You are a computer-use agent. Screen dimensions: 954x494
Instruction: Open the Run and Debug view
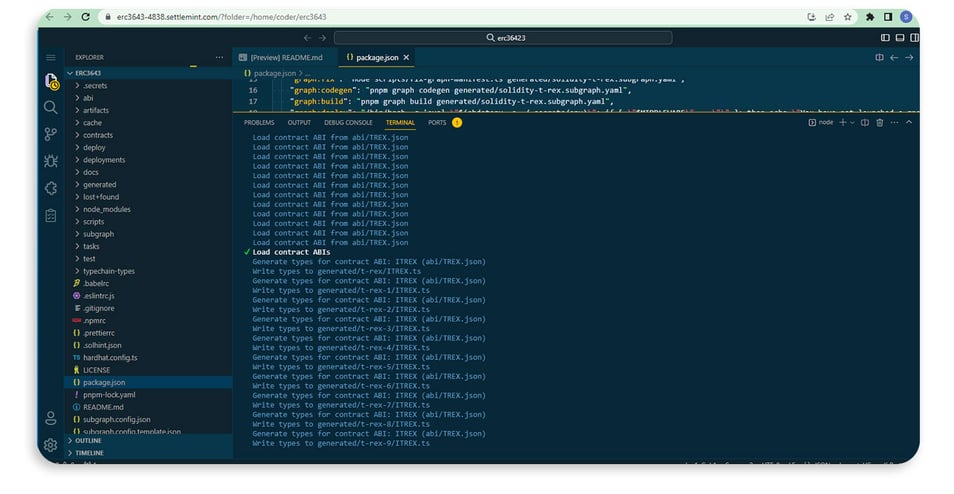[x=50, y=161]
